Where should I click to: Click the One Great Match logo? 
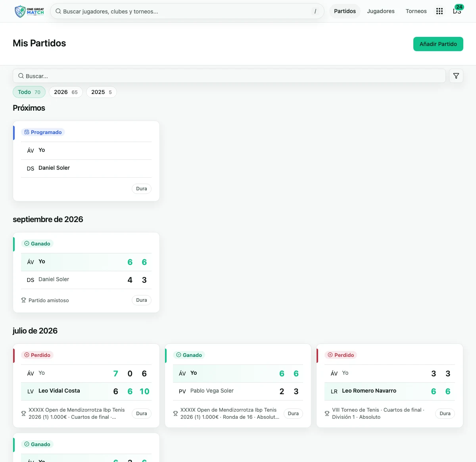pyautogui.click(x=29, y=11)
